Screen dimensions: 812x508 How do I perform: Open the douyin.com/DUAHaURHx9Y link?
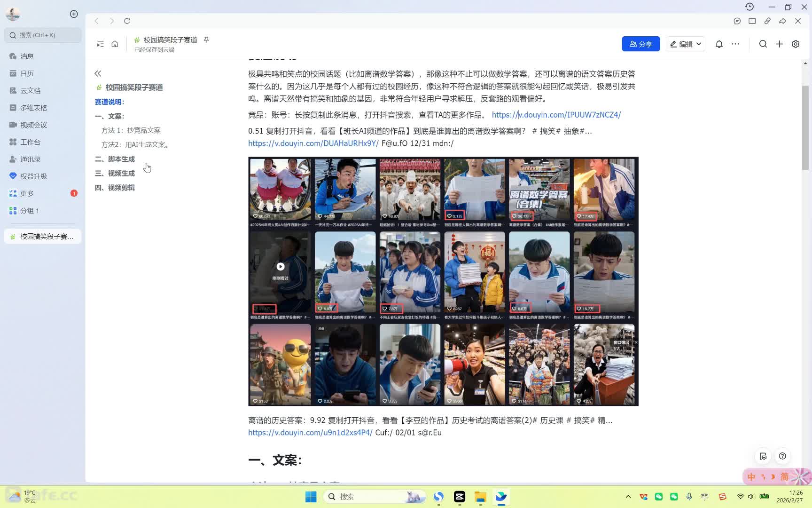(313, 143)
